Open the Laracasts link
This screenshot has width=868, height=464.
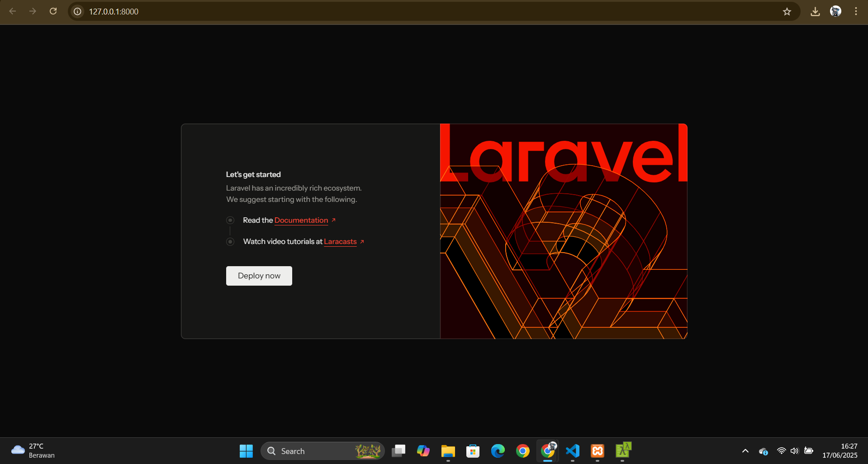coord(340,242)
